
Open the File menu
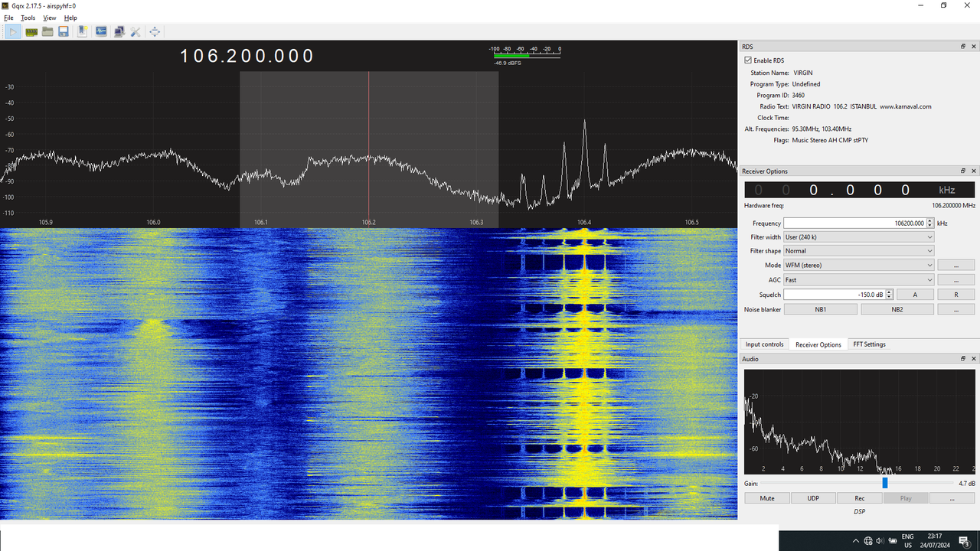coord(8,18)
